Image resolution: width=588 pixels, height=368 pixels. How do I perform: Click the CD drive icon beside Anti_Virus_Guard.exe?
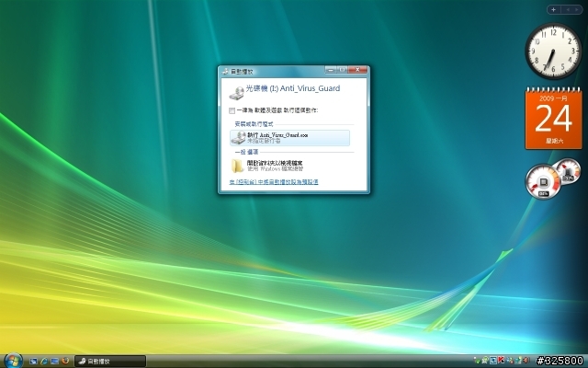coord(238,138)
